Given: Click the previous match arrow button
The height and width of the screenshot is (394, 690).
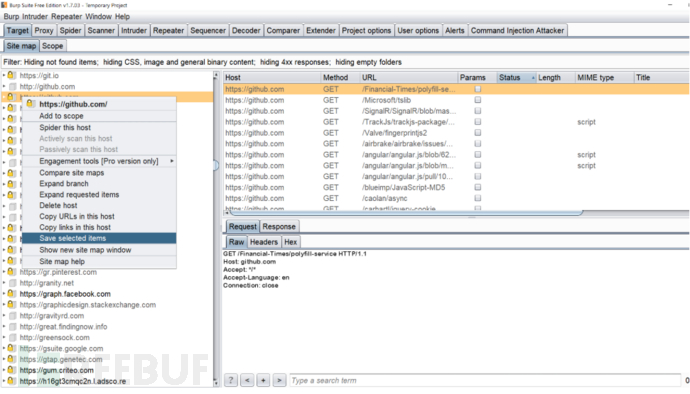Looking at the screenshot, I should tap(247, 380).
